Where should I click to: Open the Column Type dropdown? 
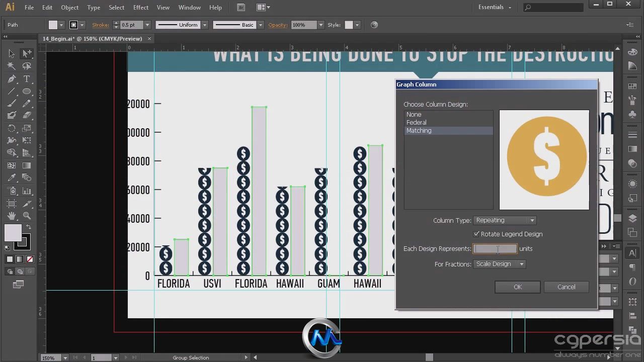tap(505, 220)
